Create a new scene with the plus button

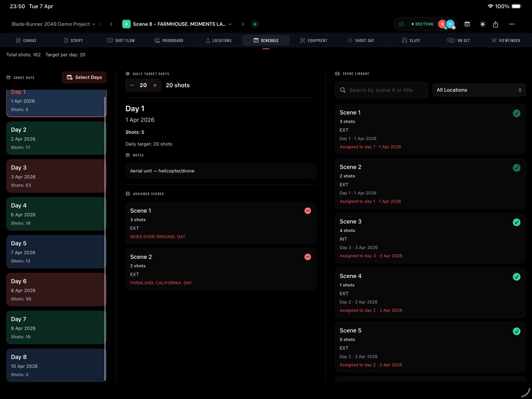tap(255, 24)
